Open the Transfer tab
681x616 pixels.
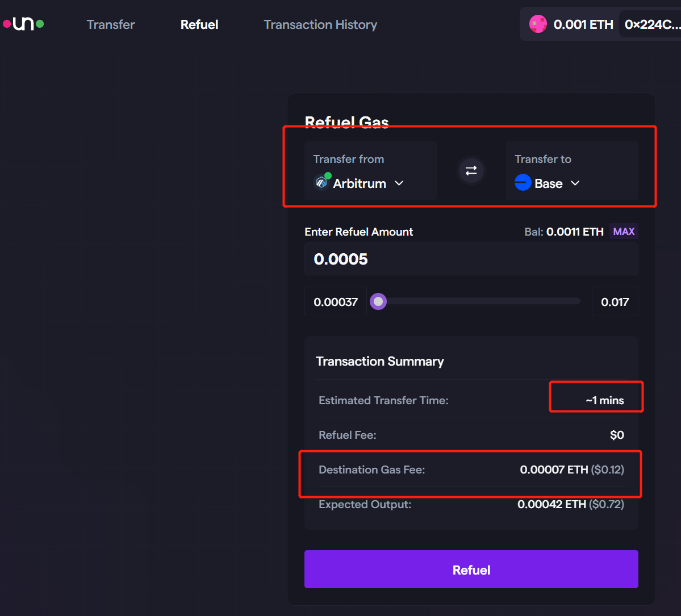111,25
